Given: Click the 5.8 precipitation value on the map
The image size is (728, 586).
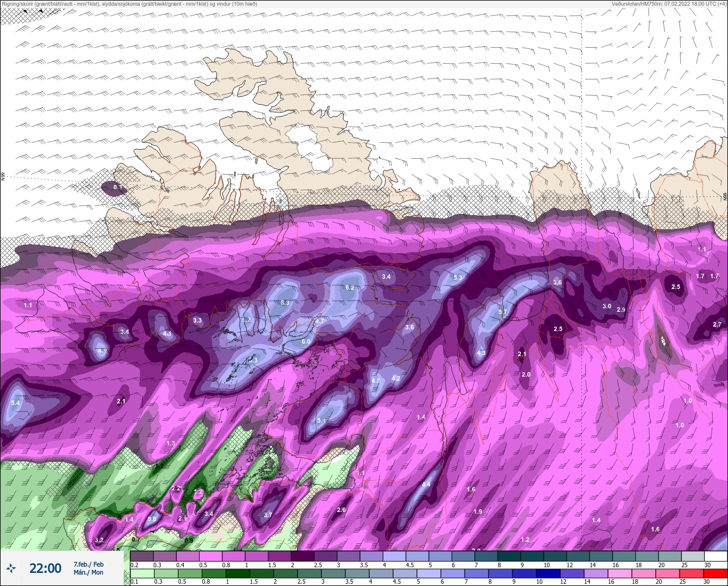Looking at the screenshot, I should [152, 518].
